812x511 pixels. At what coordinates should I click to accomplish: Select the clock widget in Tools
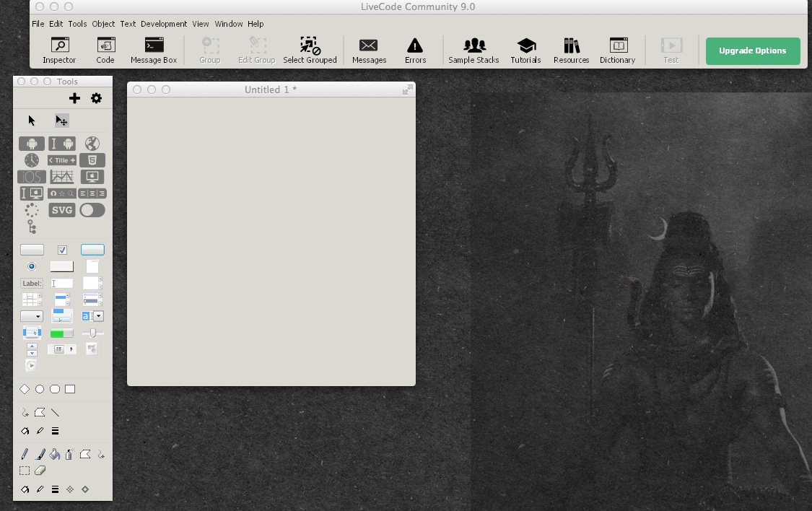(32, 160)
